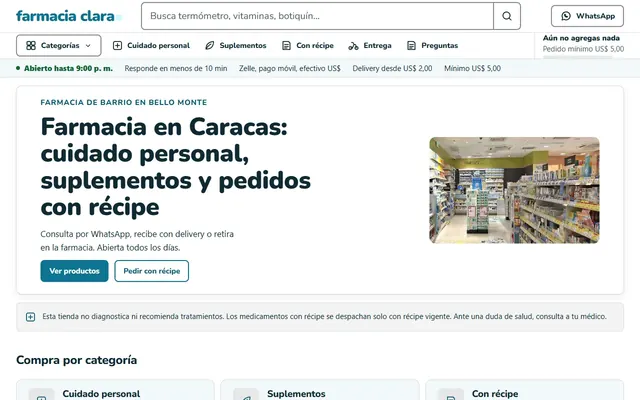Open Con récipe nav item
The width and height of the screenshot is (640, 400).
[308, 45]
